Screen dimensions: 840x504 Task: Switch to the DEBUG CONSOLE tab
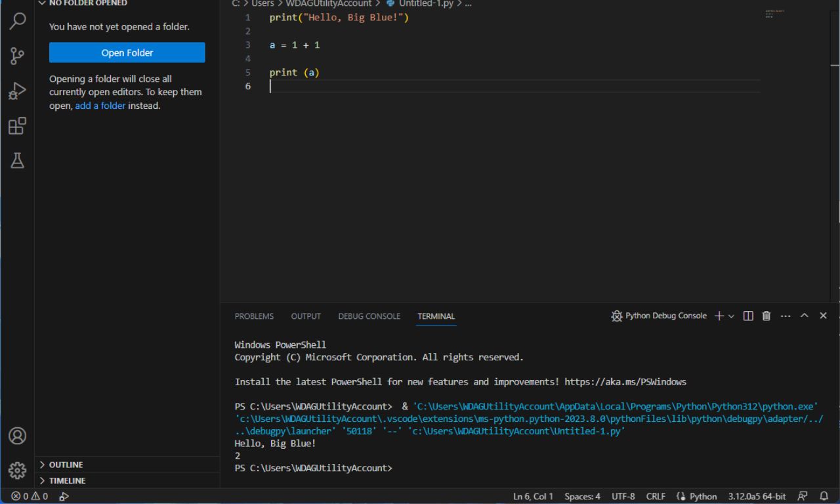click(x=369, y=316)
